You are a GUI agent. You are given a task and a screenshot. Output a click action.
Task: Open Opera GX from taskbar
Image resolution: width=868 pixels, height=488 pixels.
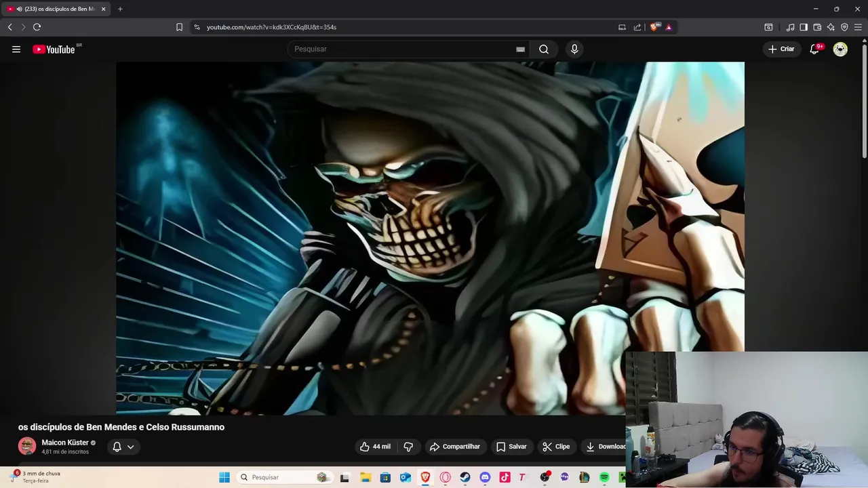446,477
